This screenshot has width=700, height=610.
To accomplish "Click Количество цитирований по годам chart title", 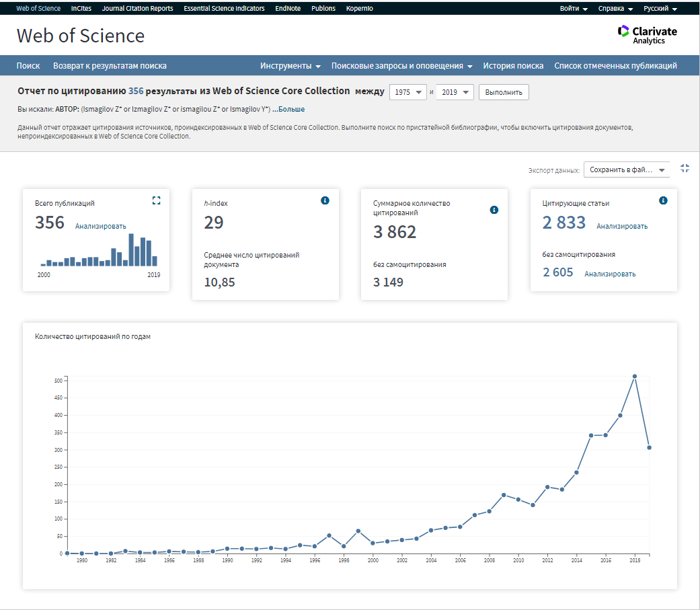I will point(92,337).
